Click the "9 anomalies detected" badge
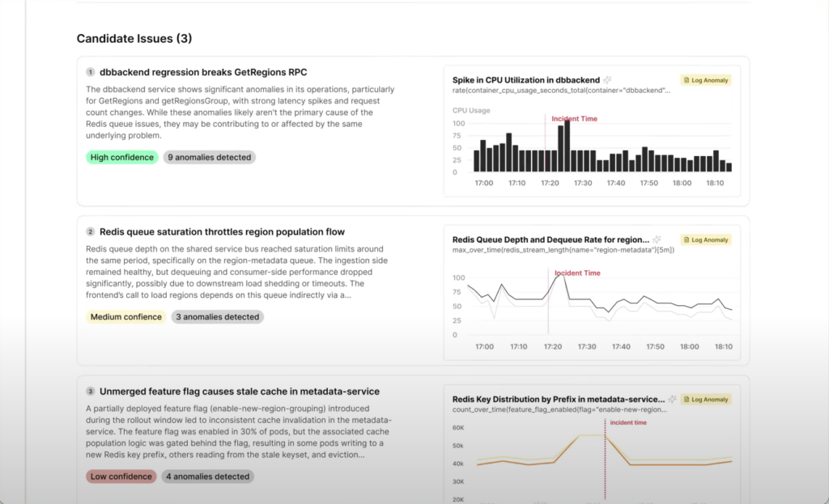Viewport: 829px width, 504px height. click(x=209, y=157)
